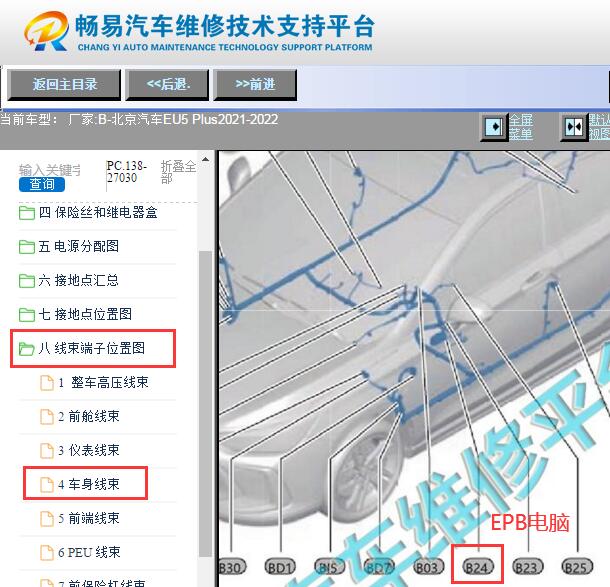Open document 5 前端线束

click(x=89, y=518)
